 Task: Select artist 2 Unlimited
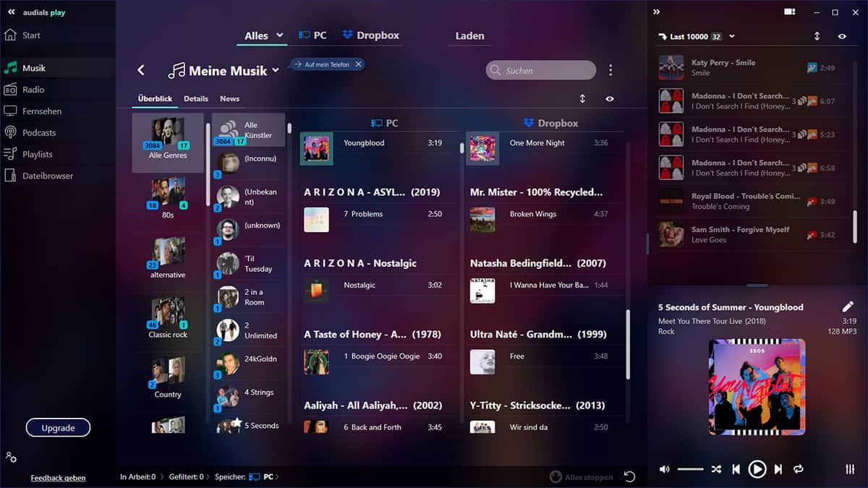(249, 330)
